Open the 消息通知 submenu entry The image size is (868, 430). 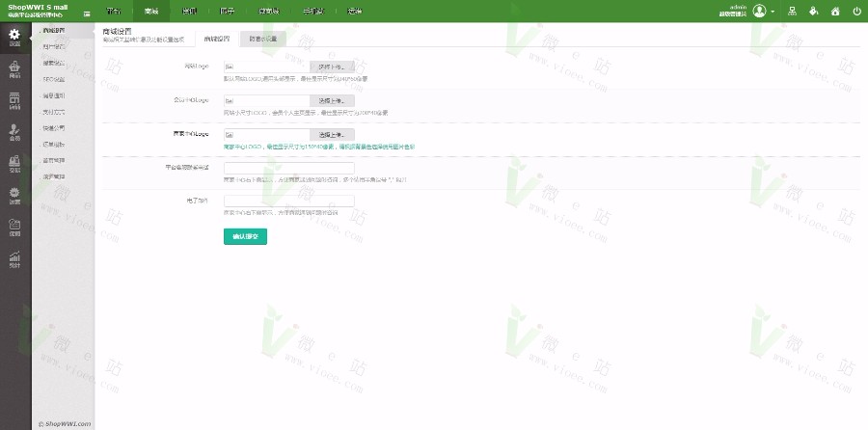54,95
